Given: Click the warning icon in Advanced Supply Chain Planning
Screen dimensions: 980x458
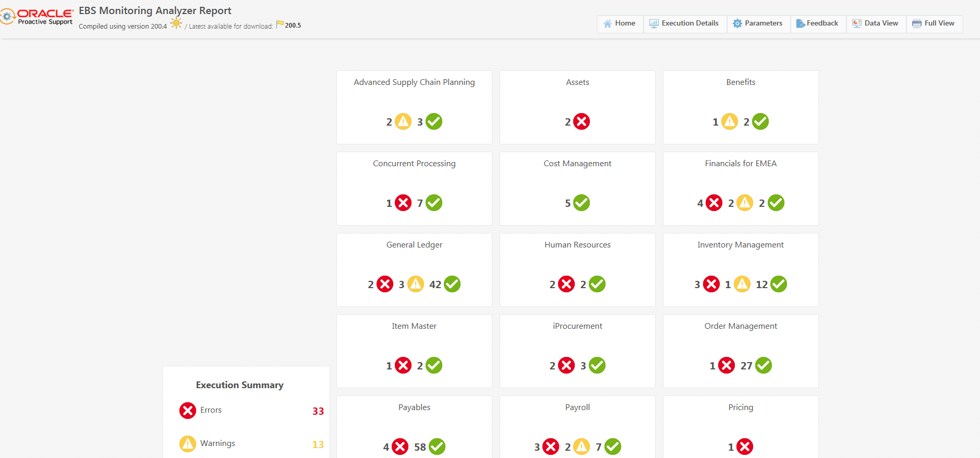Looking at the screenshot, I should tap(403, 121).
